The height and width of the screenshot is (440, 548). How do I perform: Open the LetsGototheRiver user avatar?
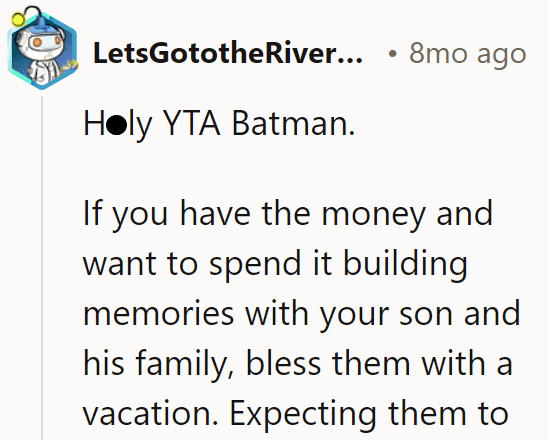pyautogui.click(x=42, y=49)
